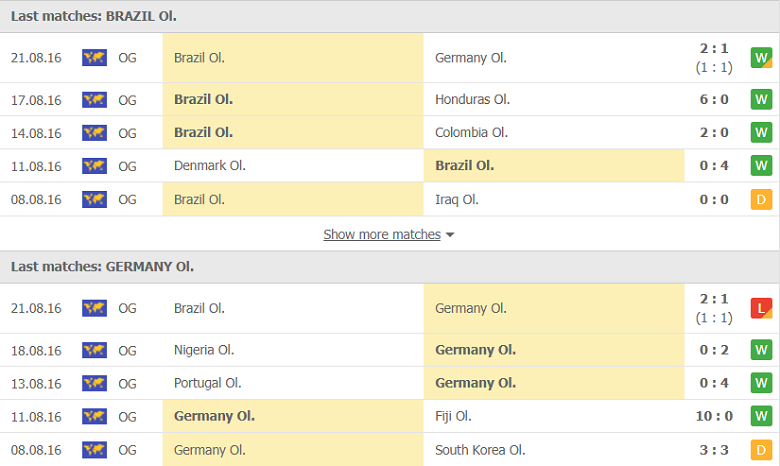780x466 pixels.
Task: Select the Last matches: GERMANY Ol. header
Action: pos(102,267)
